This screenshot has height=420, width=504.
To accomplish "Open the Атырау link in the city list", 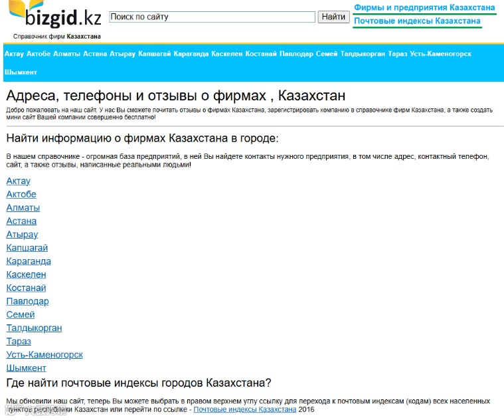I will 22,235.
